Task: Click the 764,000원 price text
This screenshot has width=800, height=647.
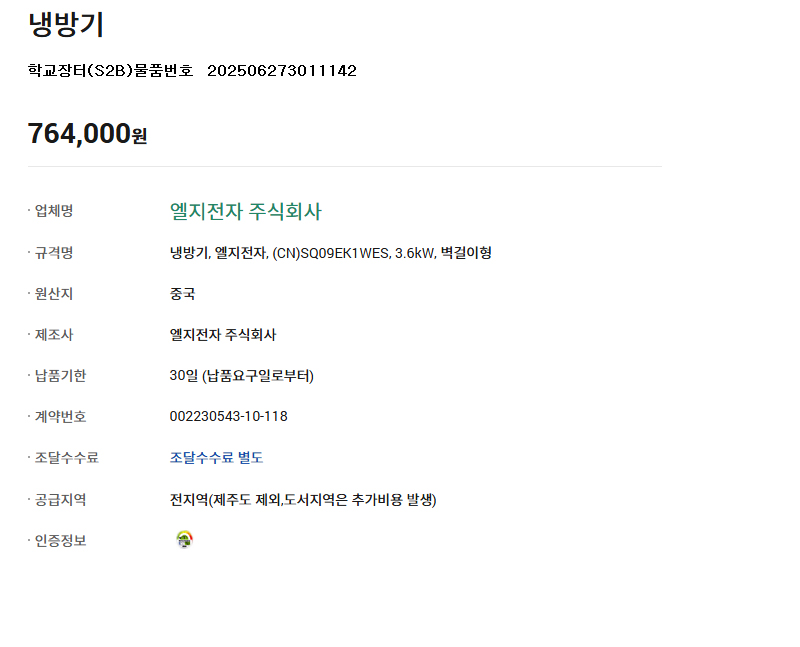Action: click(87, 134)
